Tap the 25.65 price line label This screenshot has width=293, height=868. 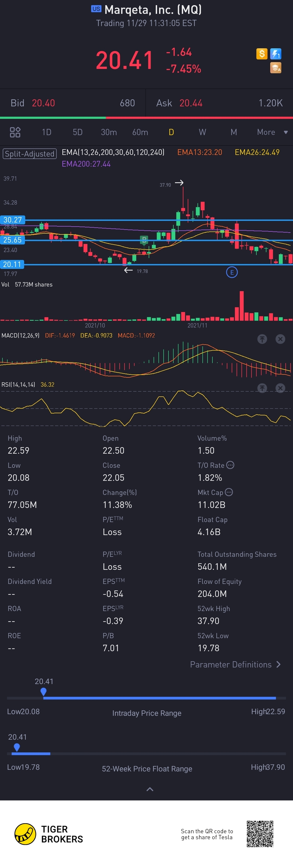point(12,240)
